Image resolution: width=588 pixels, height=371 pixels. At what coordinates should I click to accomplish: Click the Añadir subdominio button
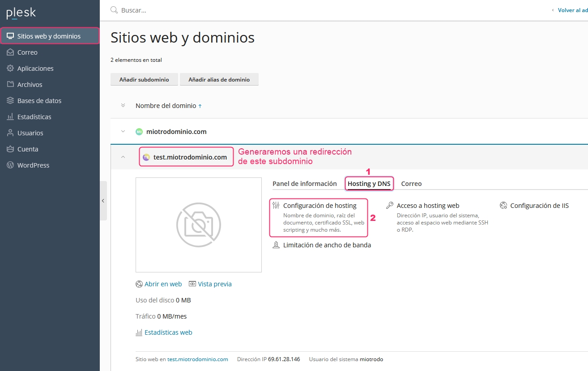pyautogui.click(x=144, y=79)
